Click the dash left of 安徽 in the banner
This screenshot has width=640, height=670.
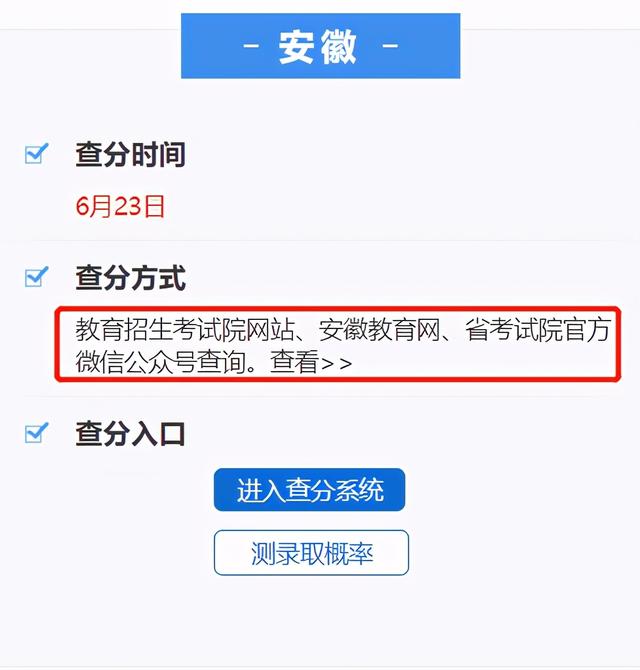(x=251, y=45)
